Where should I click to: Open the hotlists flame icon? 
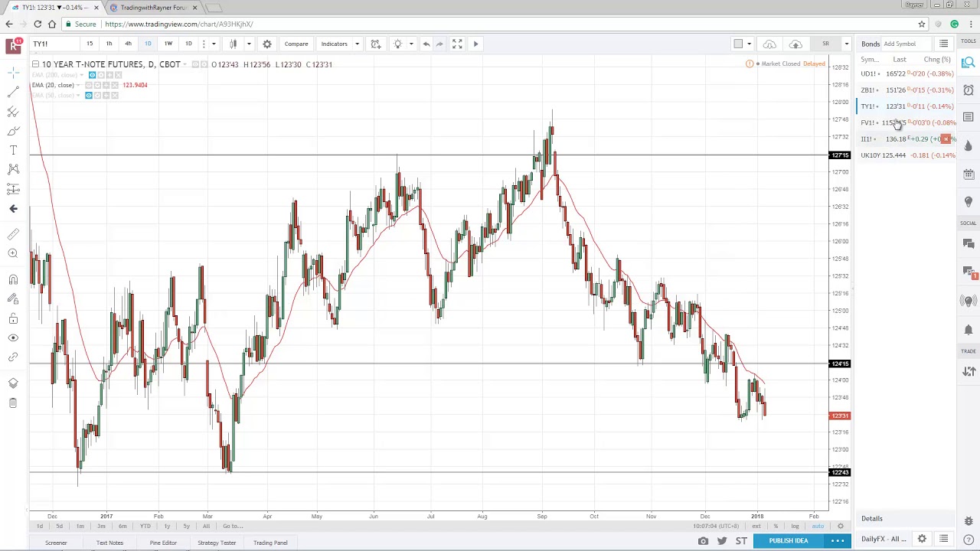click(x=969, y=145)
